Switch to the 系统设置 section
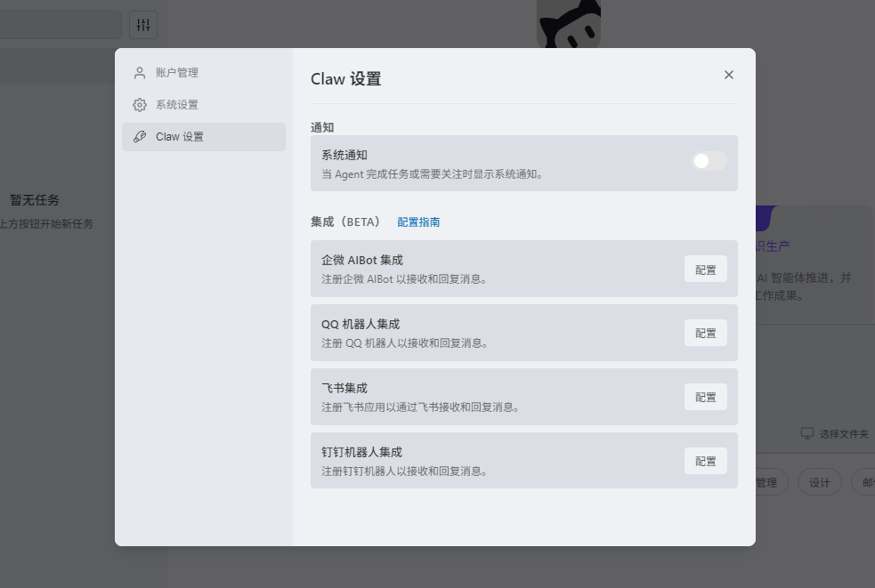The width and height of the screenshot is (875, 588). (x=177, y=105)
